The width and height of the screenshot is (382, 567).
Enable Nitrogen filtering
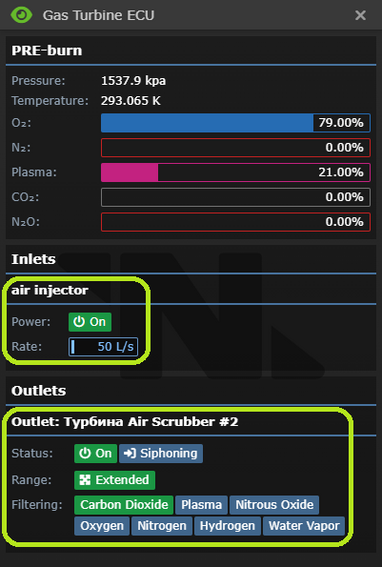tap(162, 526)
